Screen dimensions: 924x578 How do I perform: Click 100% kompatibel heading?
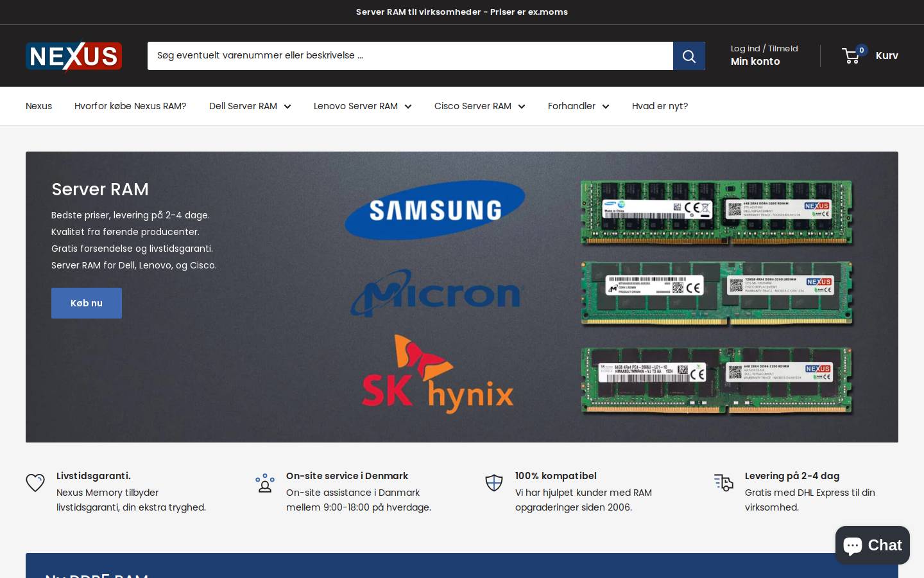[x=556, y=476]
